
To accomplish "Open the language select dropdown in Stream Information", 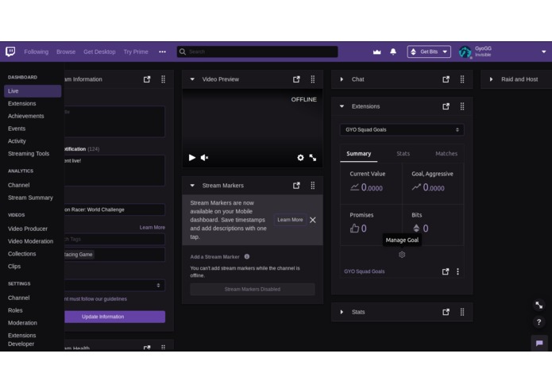I will 114,285.
